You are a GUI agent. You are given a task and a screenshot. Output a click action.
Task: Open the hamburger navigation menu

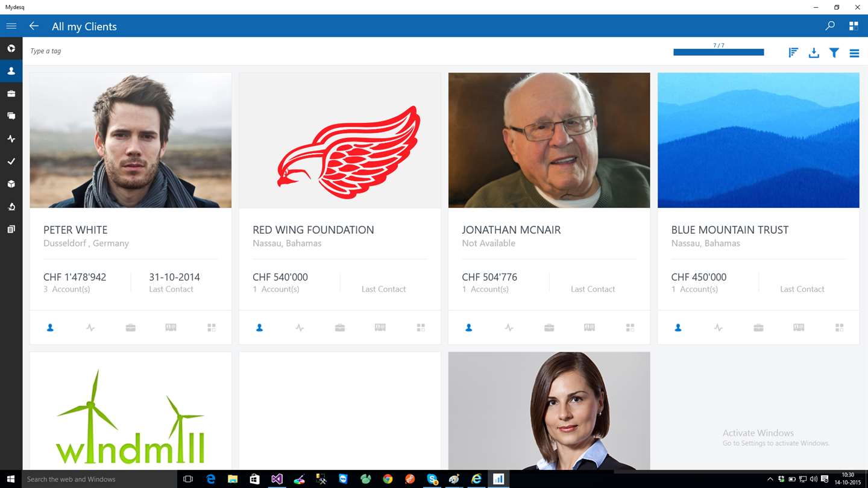[11, 26]
